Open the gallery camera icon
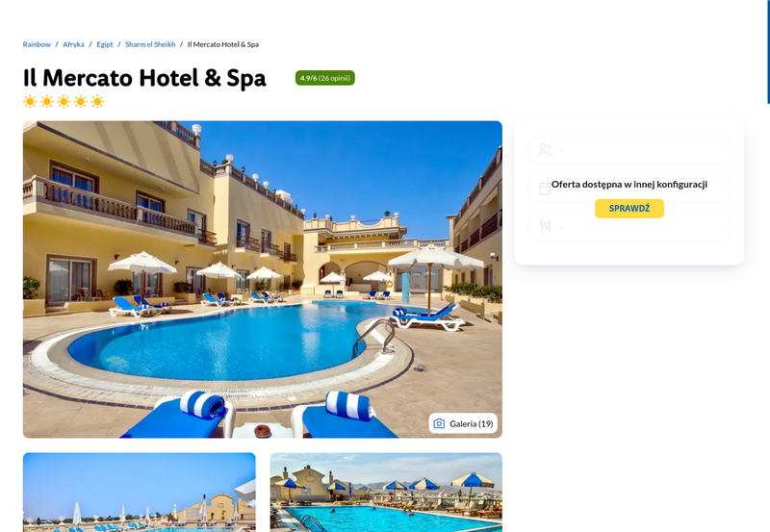The height and width of the screenshot is (532, 770). coord(439,423)
